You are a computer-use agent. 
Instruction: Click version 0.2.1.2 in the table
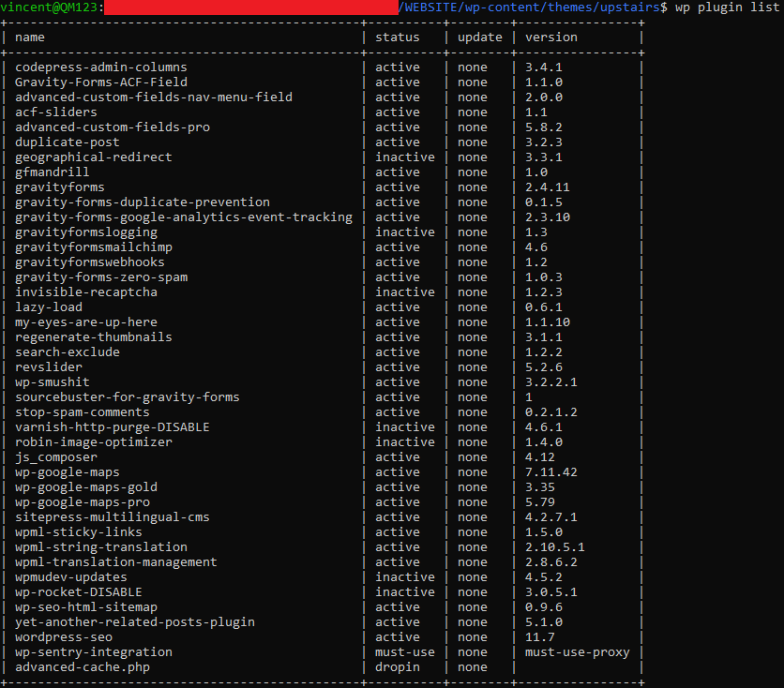point(551,412)
